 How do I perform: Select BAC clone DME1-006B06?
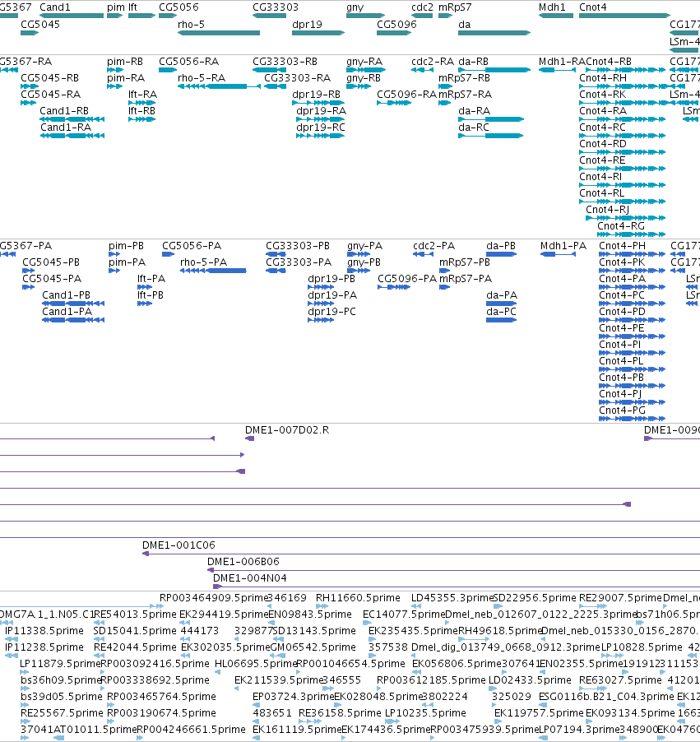[x=243, y=561]
